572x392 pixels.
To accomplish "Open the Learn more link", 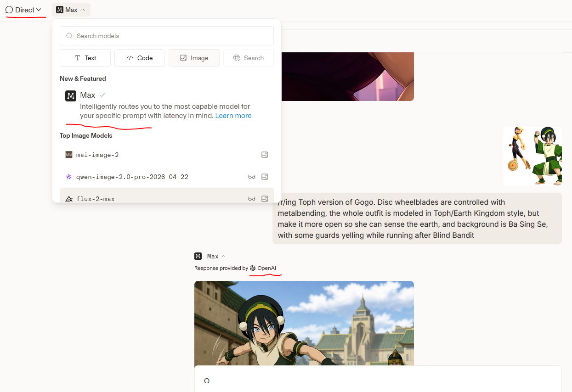I will (x=233, y=116).
